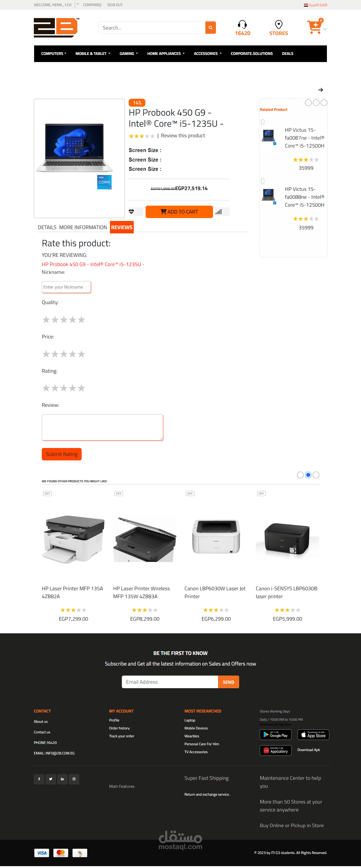Click the ADD TO CART button
This screenshot has width=361, height=868.
pyautogui.click(x=179, y=212)
